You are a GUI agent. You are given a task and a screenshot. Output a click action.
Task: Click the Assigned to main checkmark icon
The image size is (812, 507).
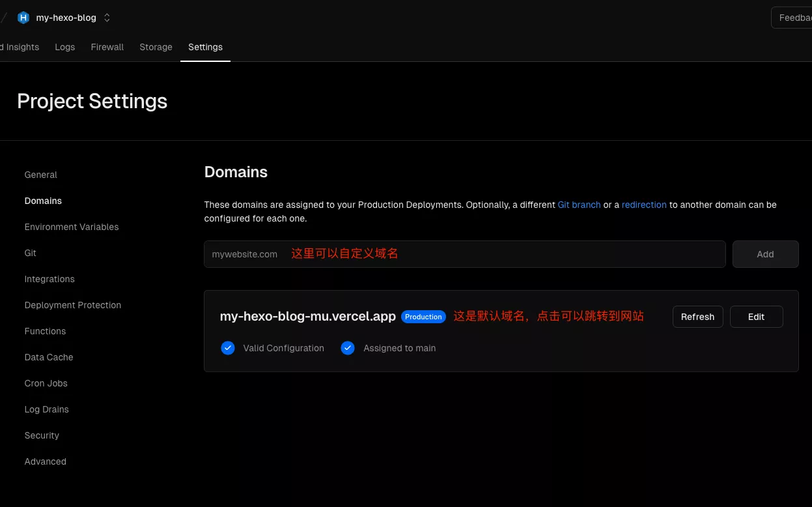point(348,348)
